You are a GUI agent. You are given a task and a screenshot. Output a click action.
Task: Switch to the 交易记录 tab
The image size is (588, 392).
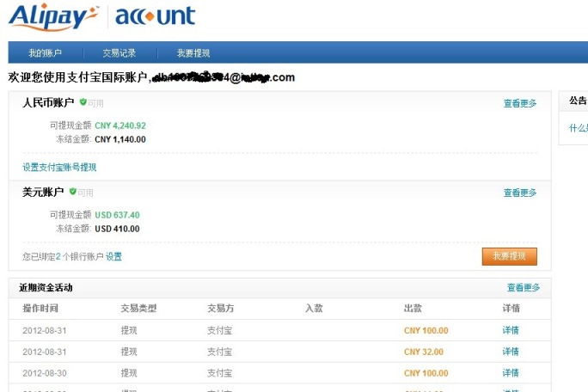tap(119, 53)
